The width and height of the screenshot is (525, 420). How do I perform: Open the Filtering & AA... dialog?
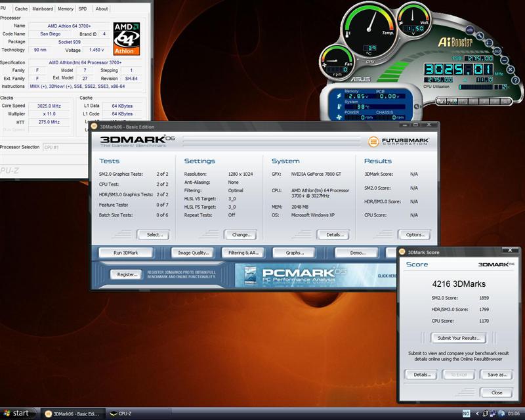pos(243,253)
